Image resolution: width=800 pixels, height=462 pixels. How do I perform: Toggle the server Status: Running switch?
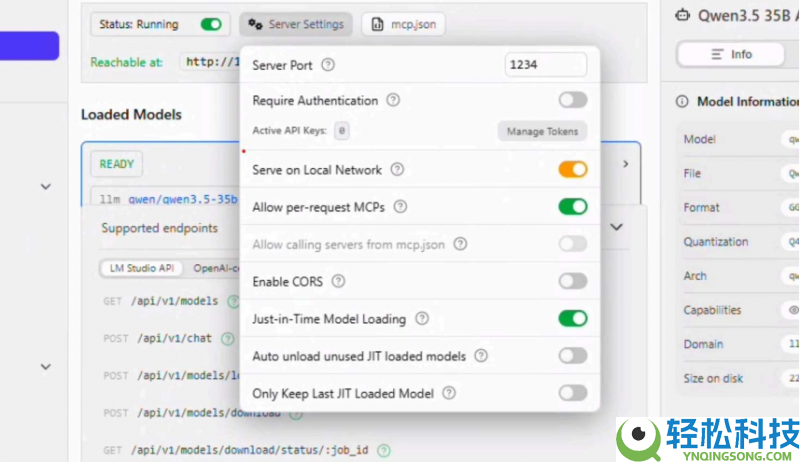point(211,24)
